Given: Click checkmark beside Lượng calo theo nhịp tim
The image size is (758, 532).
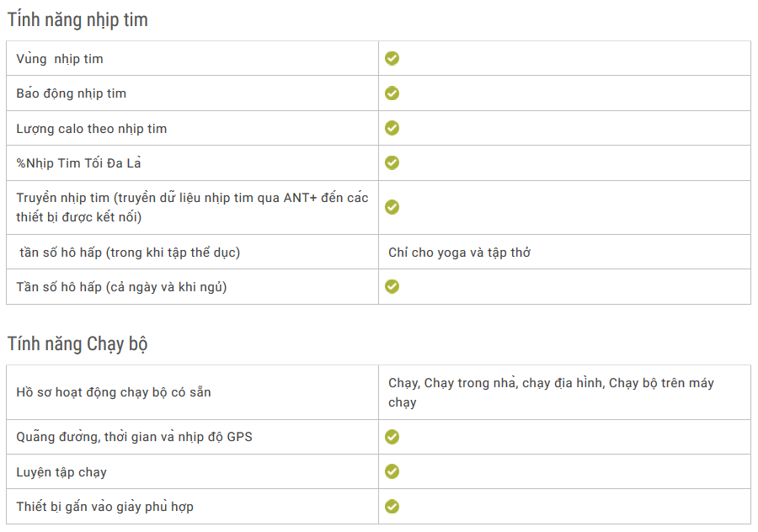Looking at the screenshot, I should pos(392,128).
